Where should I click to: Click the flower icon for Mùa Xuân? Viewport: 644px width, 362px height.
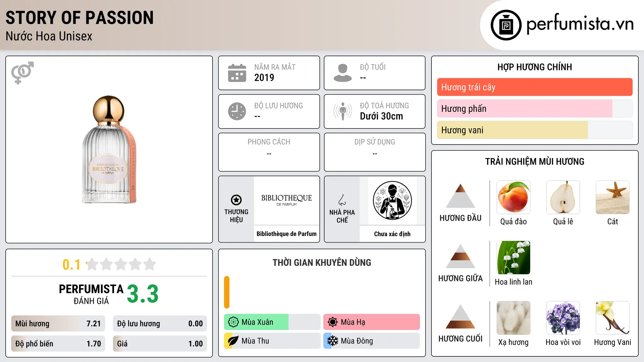233,322
